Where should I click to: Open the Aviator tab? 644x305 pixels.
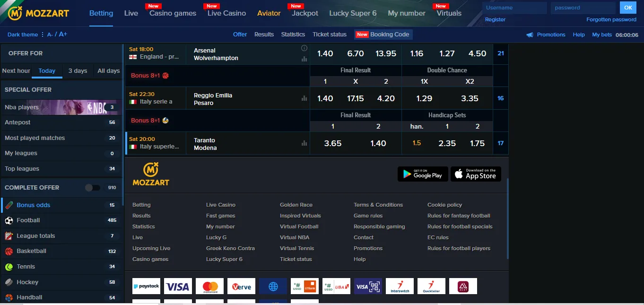pyautogui.click(x=269, y=13)
